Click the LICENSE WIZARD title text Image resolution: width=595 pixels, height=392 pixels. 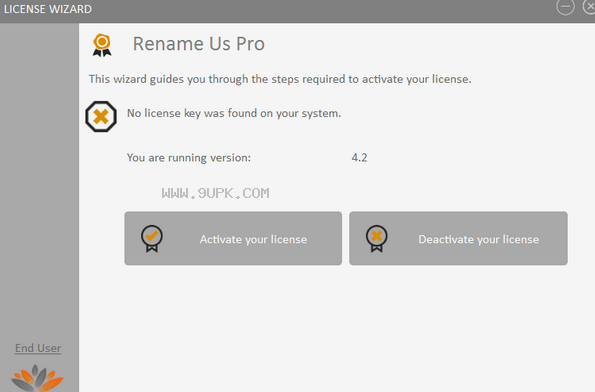click(48, 9)
